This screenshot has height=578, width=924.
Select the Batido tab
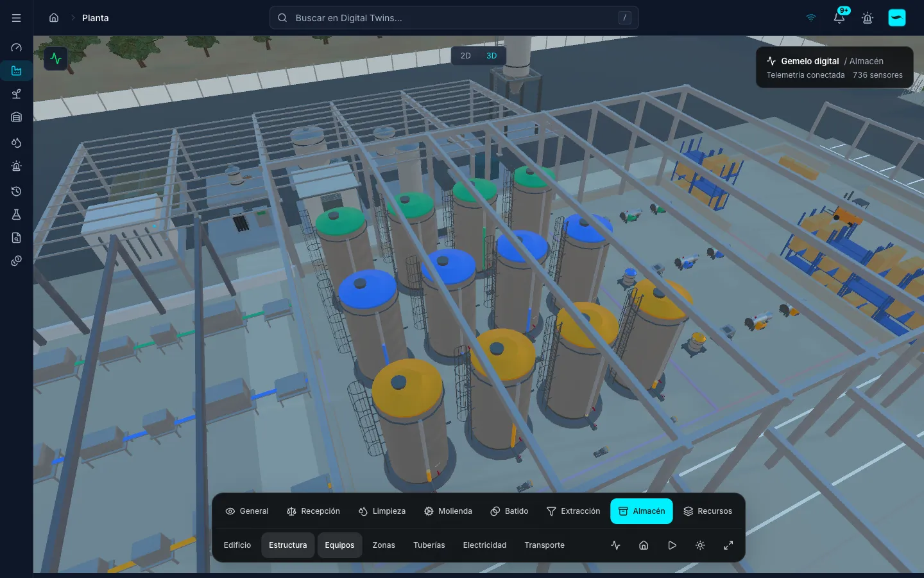tap(509, 511)
